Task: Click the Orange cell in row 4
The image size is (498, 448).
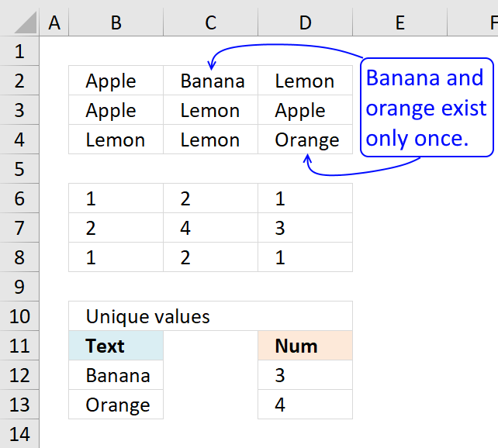Action: [305, 140]
